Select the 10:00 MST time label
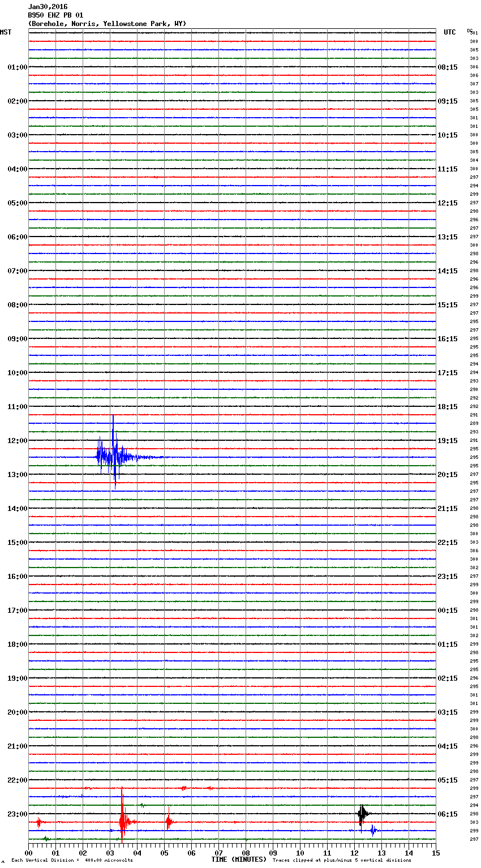Image resolution: width=481 pixels, height=868 pixels. click(17, 373)
